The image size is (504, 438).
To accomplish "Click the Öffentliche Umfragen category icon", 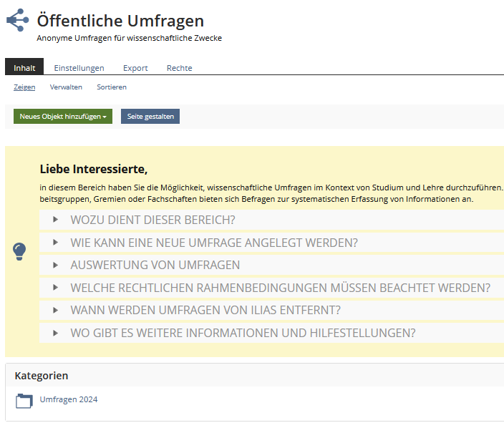I will (x=18, y=21).
